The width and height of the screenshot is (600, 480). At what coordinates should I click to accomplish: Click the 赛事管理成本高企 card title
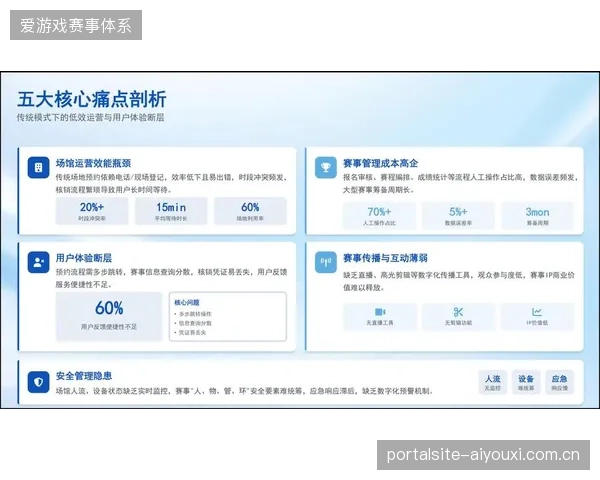[x=380, y=163]
